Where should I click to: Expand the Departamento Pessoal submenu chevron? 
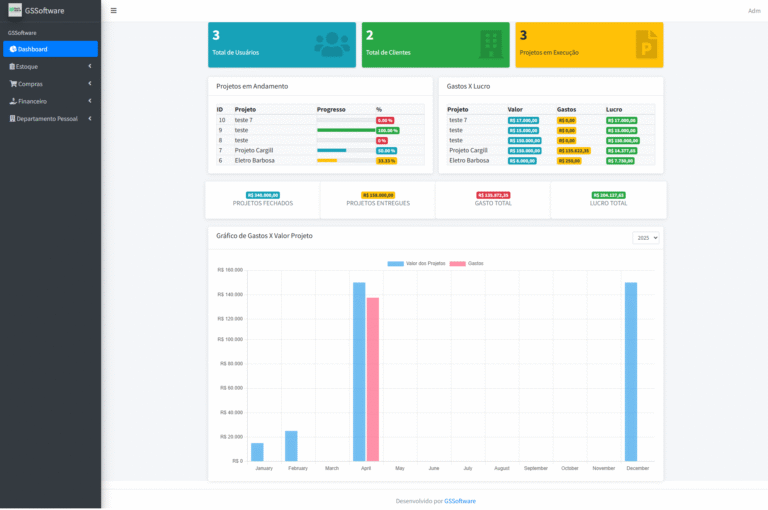tap(90, 118)
